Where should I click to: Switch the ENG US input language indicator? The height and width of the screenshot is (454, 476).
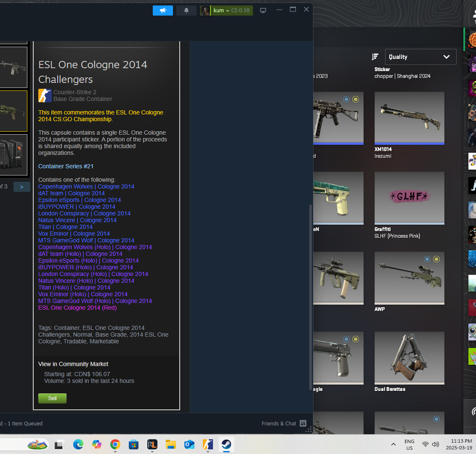(x=409, y=445)
